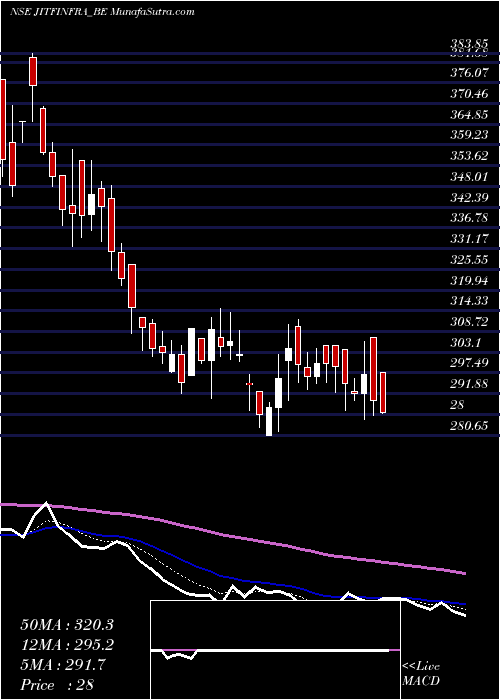Click the 348.01 price level label
The image size is (500, 700).
(x=469, y=177)
